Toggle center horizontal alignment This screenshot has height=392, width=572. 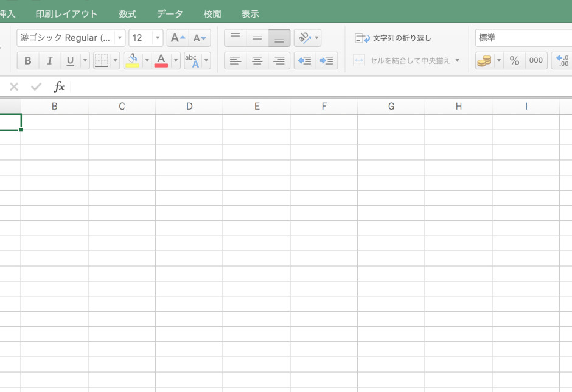point(257,60)
